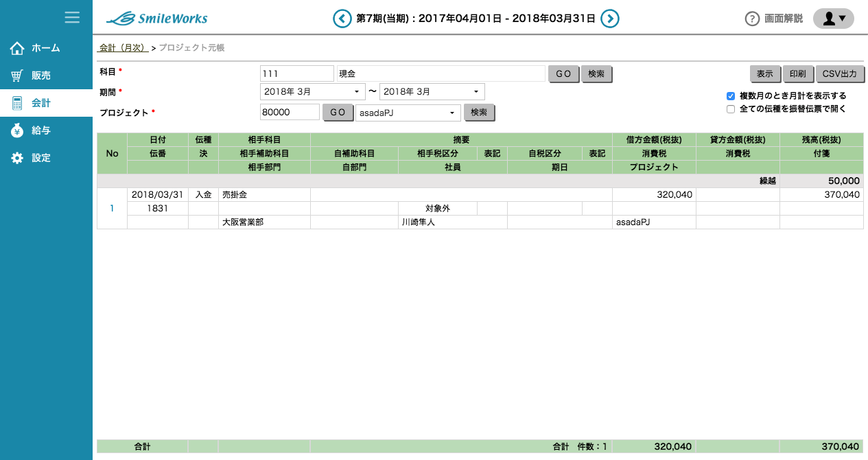Click the 摘要 column header
This screenshot has width=868, height=460.
461,139
